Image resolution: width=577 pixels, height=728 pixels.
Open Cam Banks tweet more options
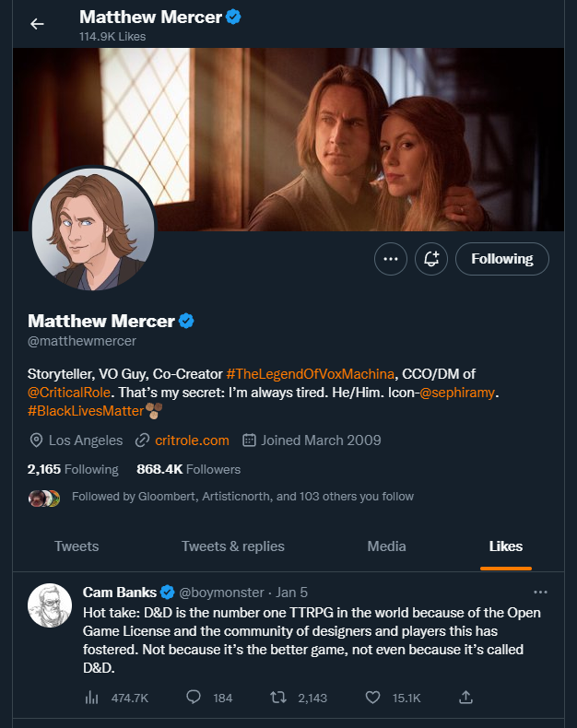(x=540, y=592)
